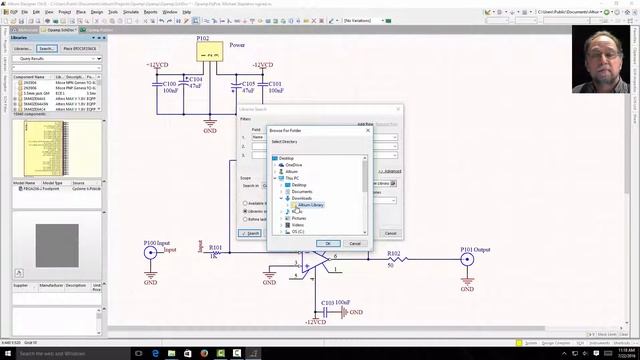Open Edge browser from taskbar
Viewport: 640px width, 360px height.
pos(155,353)
